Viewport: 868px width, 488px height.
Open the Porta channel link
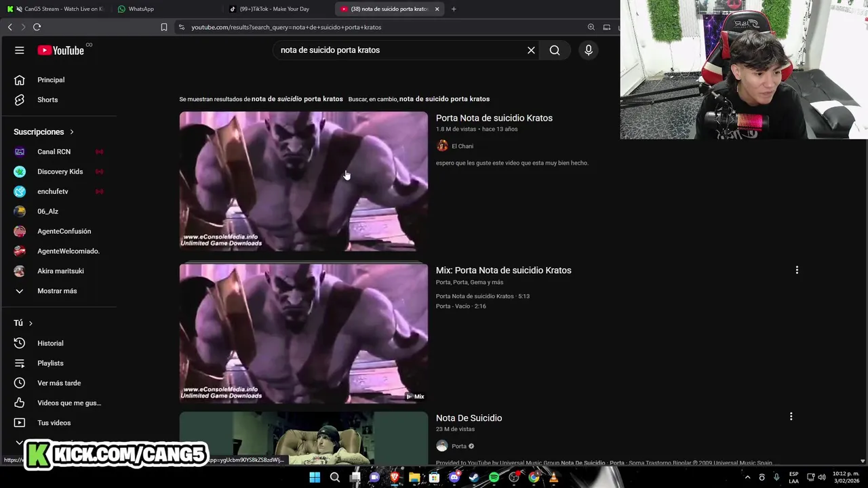[459, 446]
